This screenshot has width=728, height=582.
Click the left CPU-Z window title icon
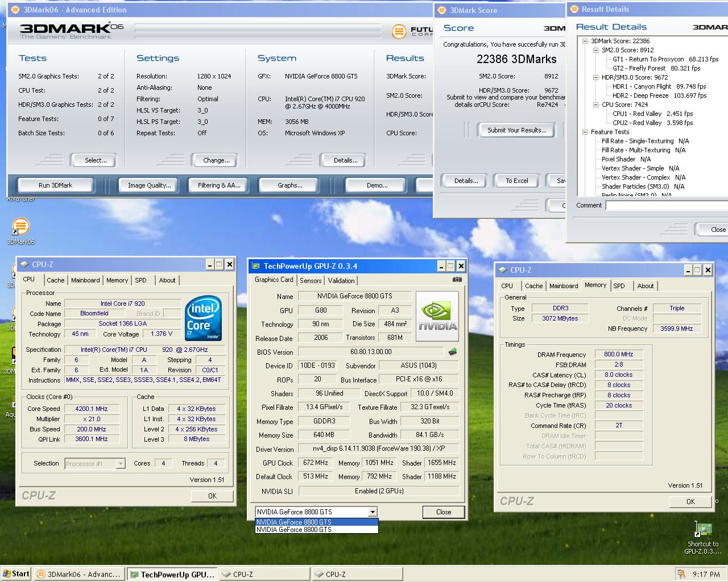[24, 264]
